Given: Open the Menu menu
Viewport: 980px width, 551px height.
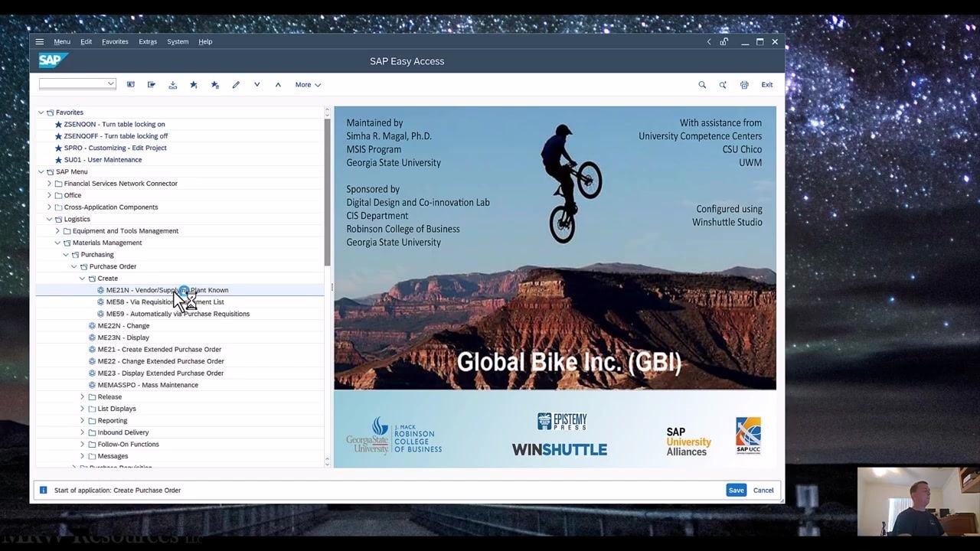Looking at the screenshot, I should click(x=62, y=41).
